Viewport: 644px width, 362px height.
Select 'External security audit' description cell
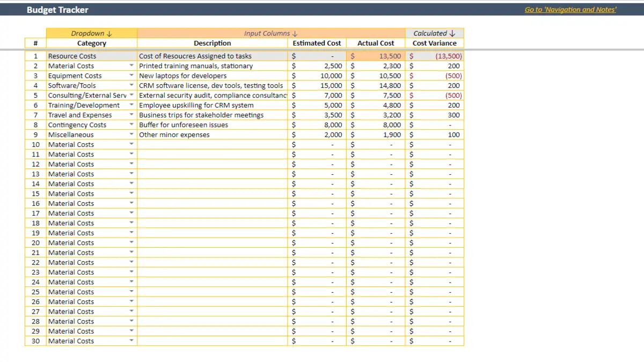coord(213,95)
